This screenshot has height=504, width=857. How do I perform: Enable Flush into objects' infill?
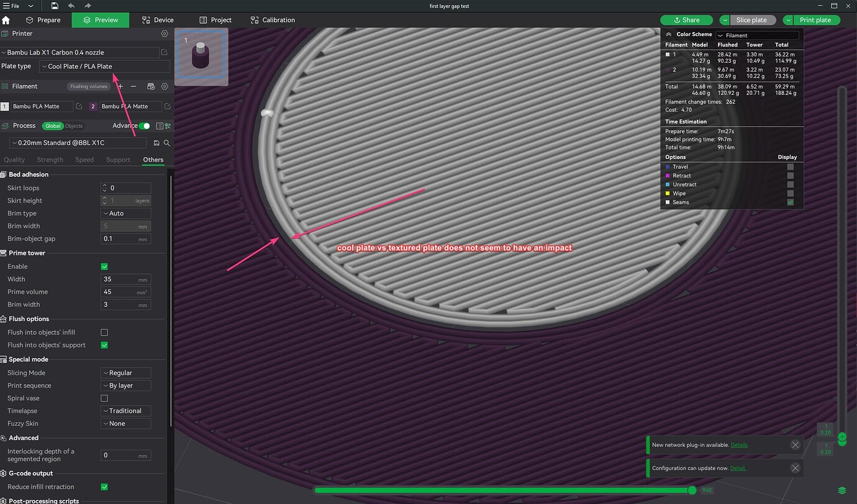(x=104, y=333)
